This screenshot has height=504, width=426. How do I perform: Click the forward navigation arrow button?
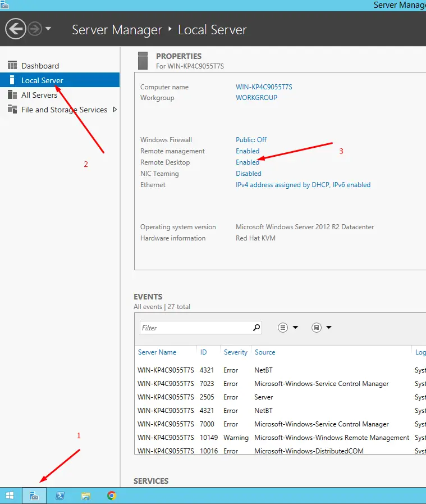click(35, 29)
